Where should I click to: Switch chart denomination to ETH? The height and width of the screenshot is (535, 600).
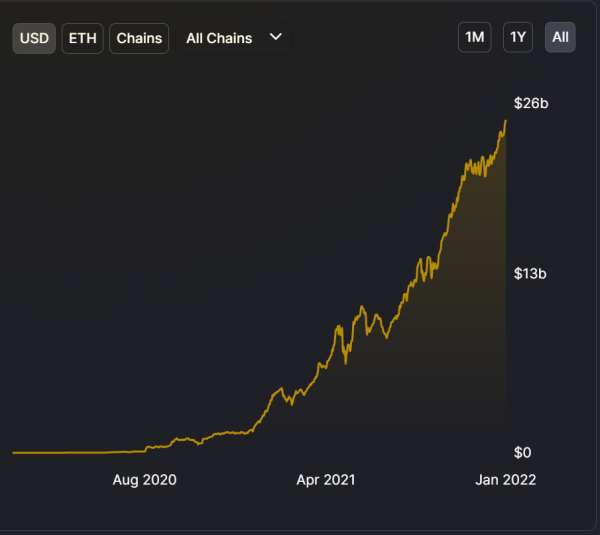click(x=82, y=38)
